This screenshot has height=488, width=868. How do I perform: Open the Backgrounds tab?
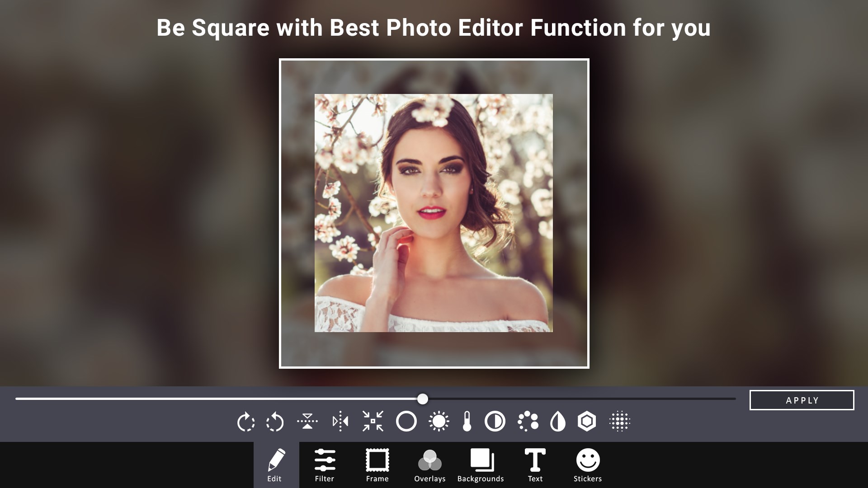click(481, 465)
